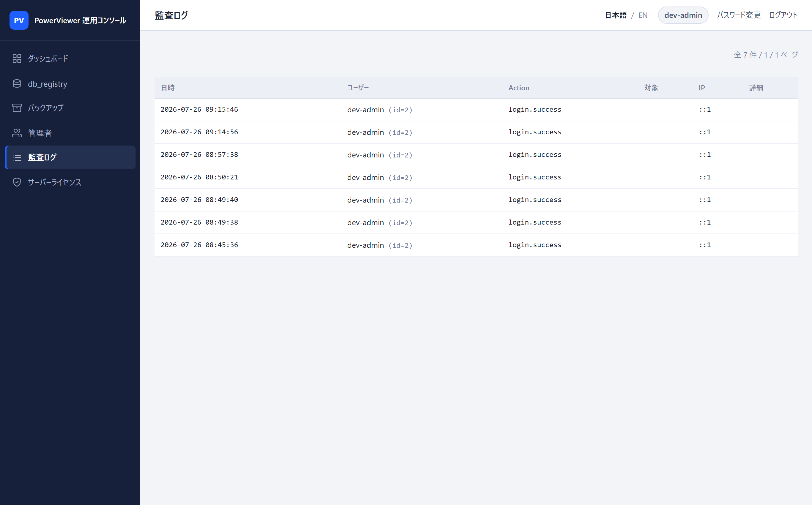Select timestamp 2026-07-26 09:14:56
Image resolution: width=812 pixels, height=505 pixels.
click(199, 132)
